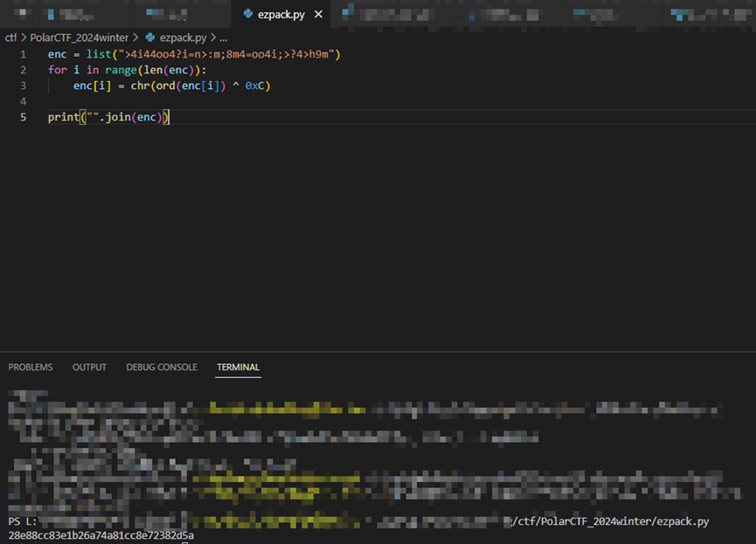This screenshot has width=756, height=544.
Task: Click the terminal output hash 28e88cc83e1b26a74a81cc8e72382d5a
Action: (x=101, y=535)
